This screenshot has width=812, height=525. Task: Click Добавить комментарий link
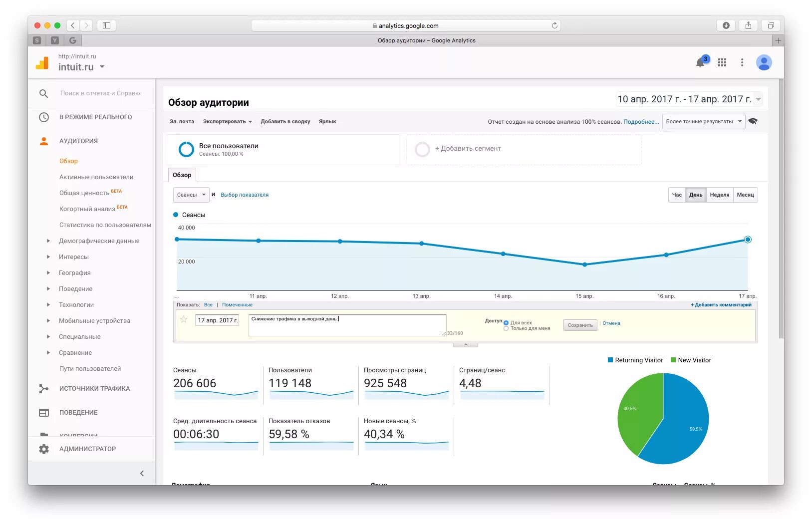721,305
